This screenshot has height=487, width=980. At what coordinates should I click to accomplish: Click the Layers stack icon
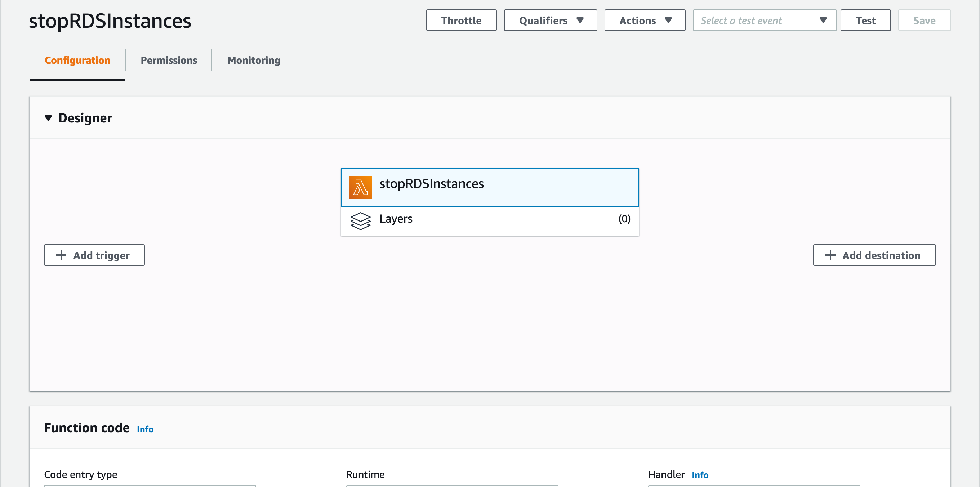(x=360, y=221)
